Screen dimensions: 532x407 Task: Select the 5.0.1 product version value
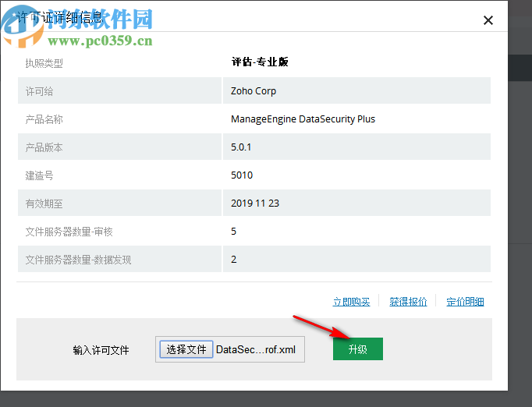[x=241, y=147]
